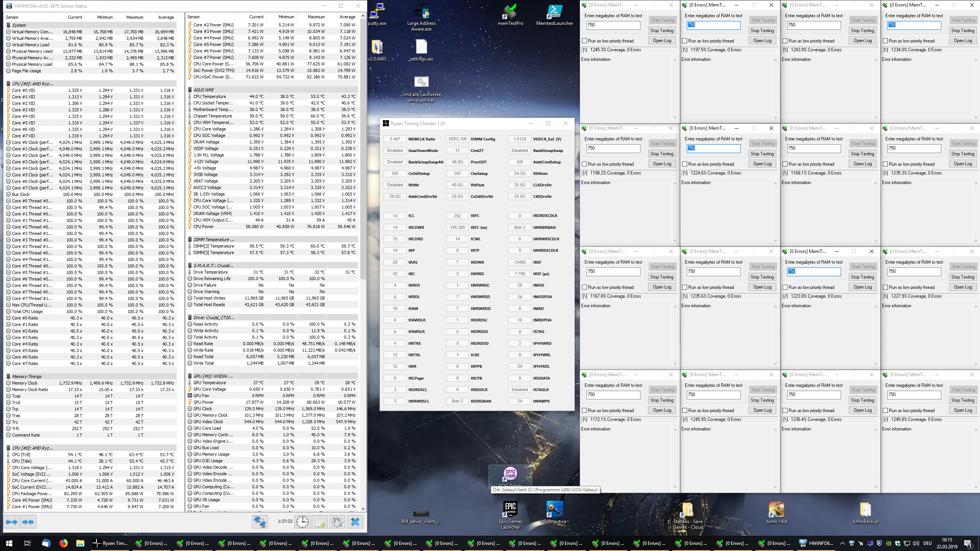This screenshot has height=551, width=980.
Task: Click HWiNFO clock reset timer icon
Action: point(302,522)
